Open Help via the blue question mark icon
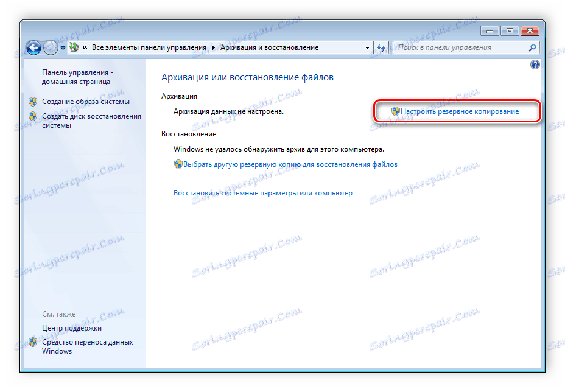The width and height of the screenshot is (565, 392). coord(535,65)
